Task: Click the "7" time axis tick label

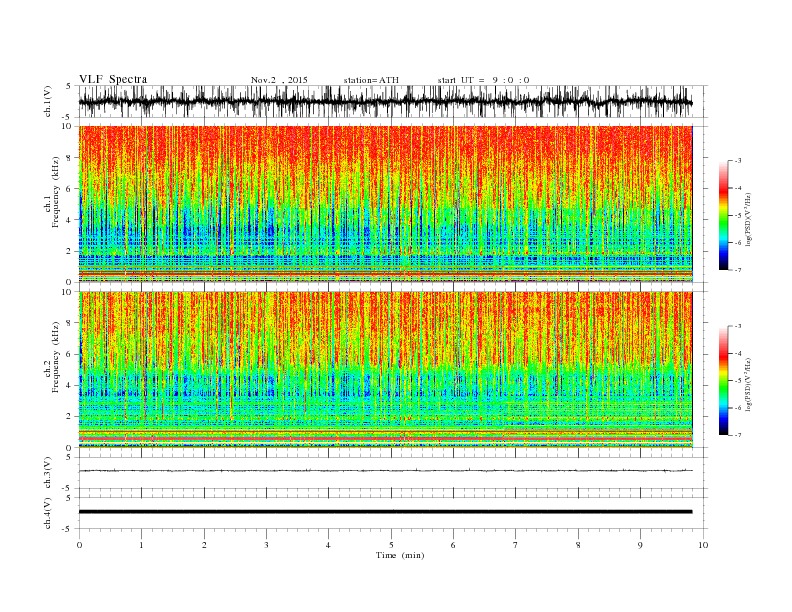Action: click(x=515, y=545)
